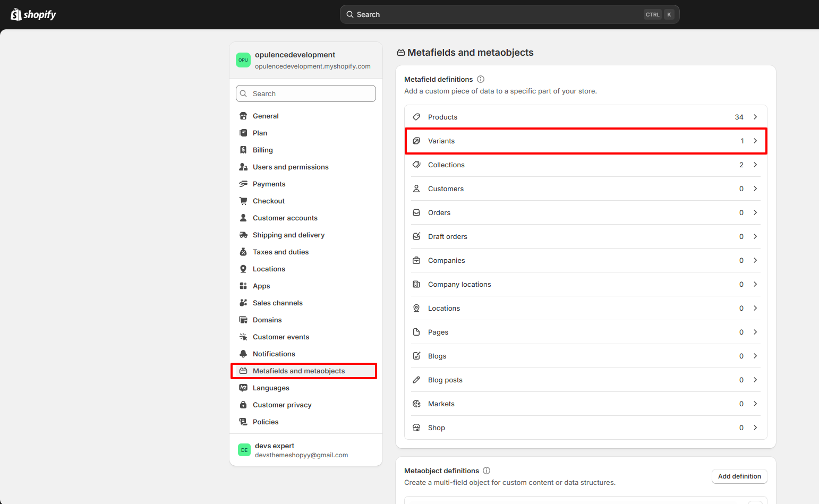Click the devs expert DE avatar
The image size is (819, 504).
tap(244, 450)
